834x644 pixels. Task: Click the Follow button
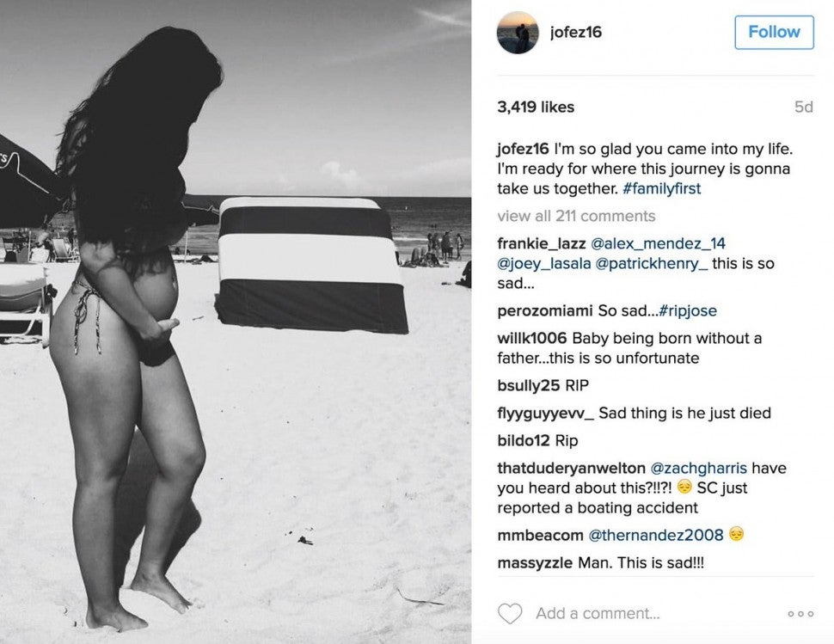(x=774, y=33)
